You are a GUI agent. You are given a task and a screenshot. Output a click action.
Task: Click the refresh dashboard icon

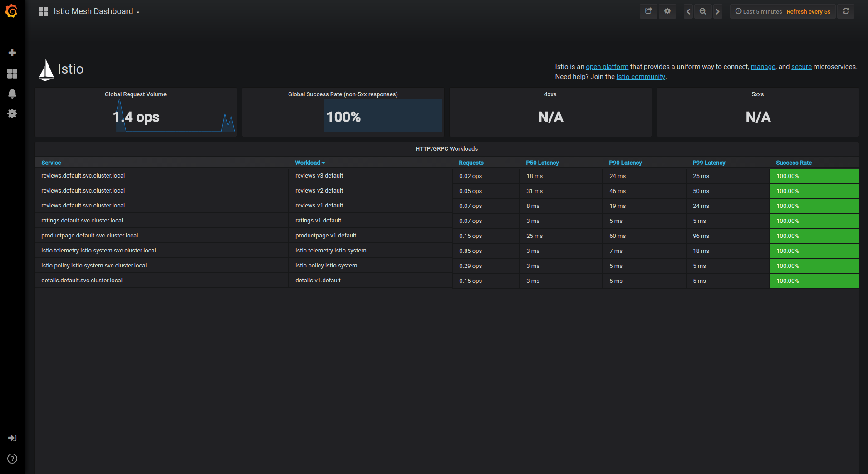pos(846,11)
